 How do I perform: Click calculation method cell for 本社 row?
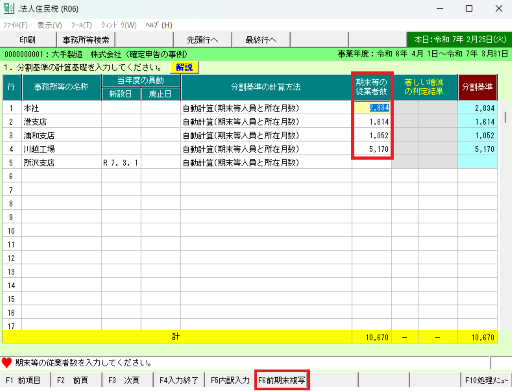(266, 108)
